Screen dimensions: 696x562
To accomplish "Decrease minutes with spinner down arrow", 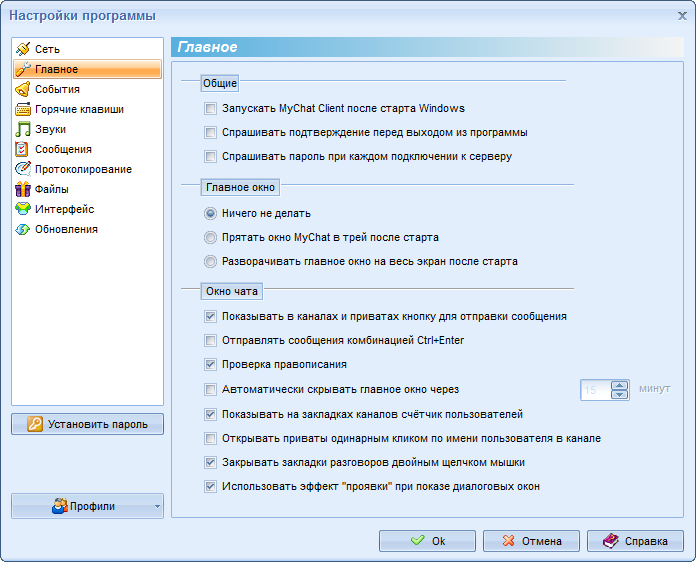I will click(x=620, y=395).
